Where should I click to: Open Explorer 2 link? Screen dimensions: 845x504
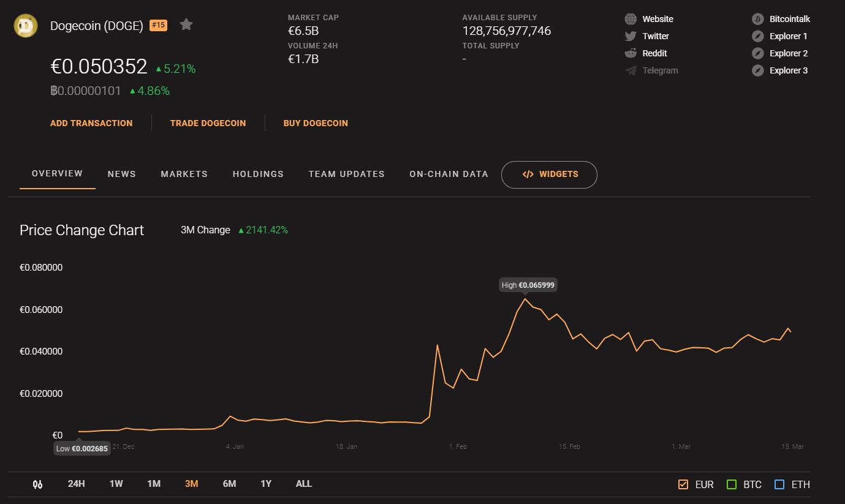point(789,53)
